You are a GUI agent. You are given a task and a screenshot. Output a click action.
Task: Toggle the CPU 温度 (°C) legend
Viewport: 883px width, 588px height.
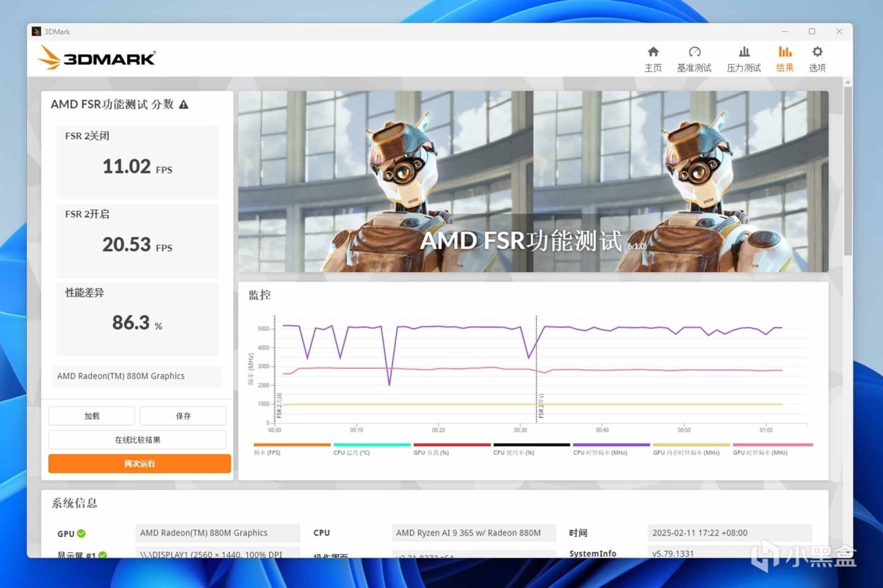click(372, 449)
